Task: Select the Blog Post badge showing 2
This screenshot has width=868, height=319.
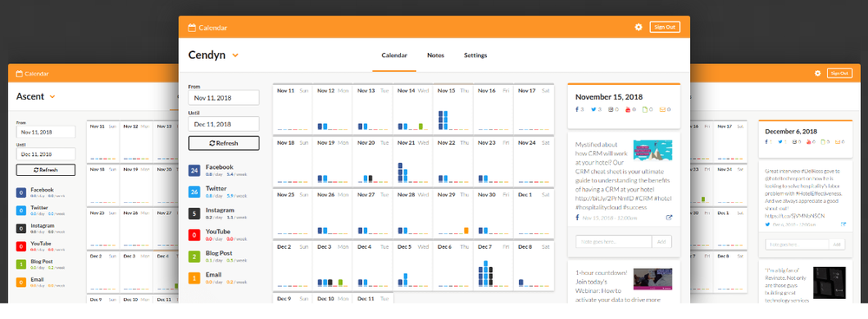Action: 194,257
